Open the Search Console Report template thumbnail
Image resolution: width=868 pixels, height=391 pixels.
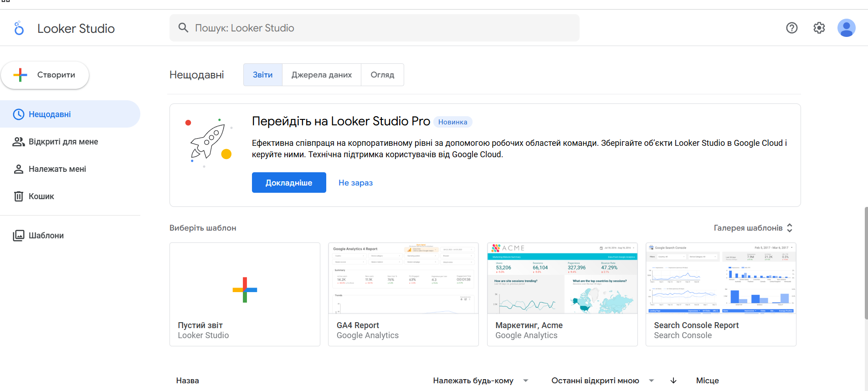[x=721, y=278]
